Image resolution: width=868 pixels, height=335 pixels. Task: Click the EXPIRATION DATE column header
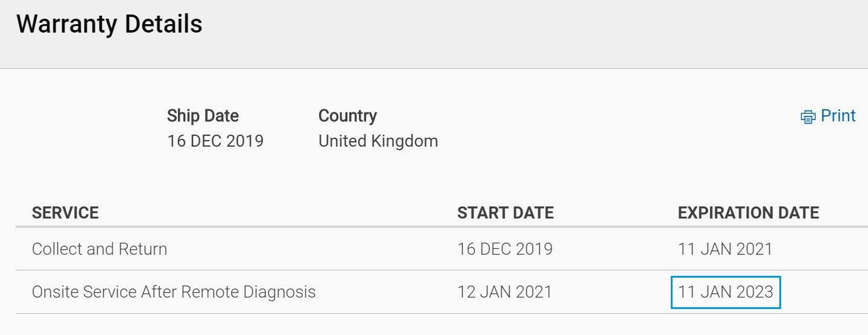749,213
